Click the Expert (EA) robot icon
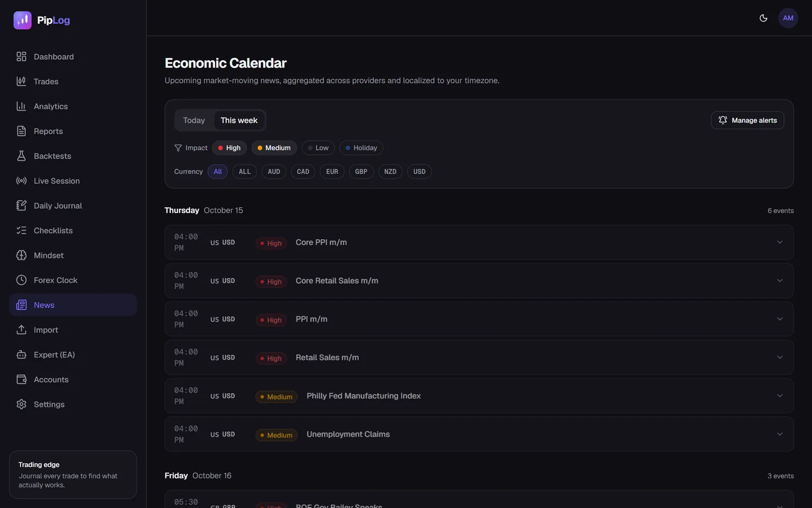The width and height of the screenshot is (812, 508). click(x=21, y=355)
